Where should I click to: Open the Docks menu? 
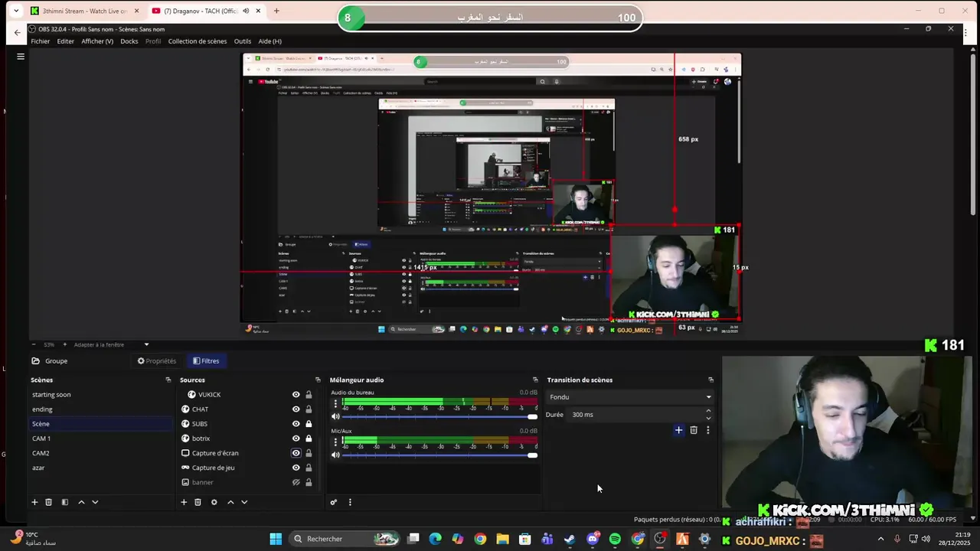129,41
